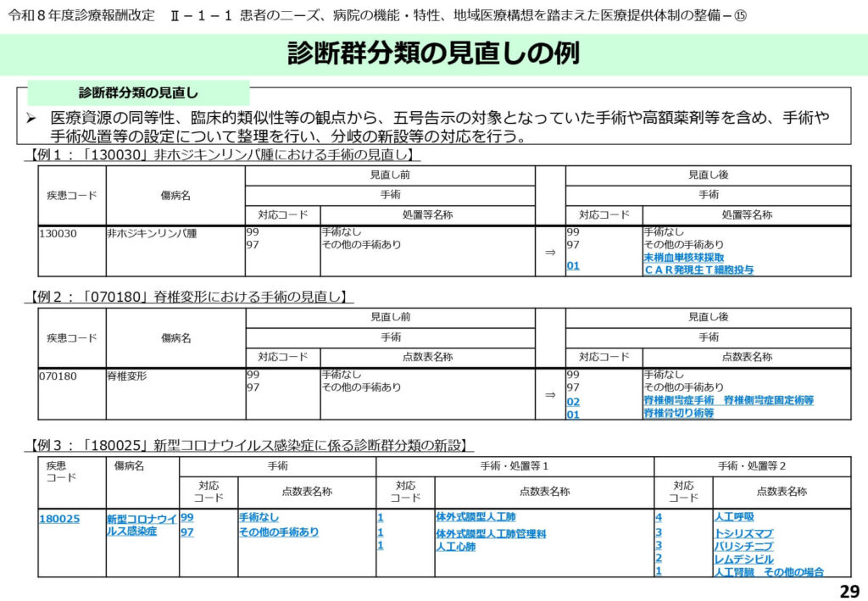Select the トシリズマブ link

click(x=743, y=533)
